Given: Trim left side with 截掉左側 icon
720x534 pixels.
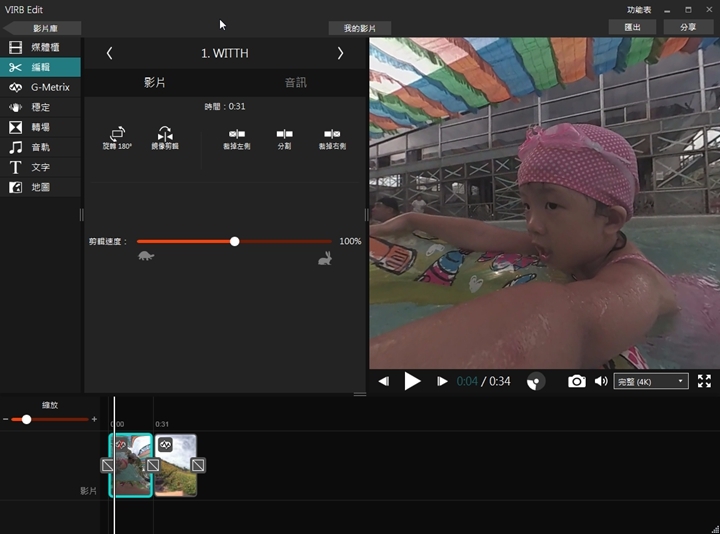Looking at the screenshot, I should [x=236, y=139].
